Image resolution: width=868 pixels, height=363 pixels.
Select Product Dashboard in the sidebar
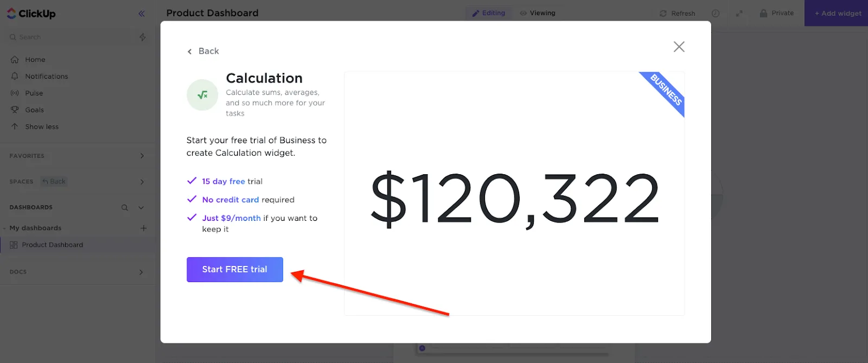(52, 245)
